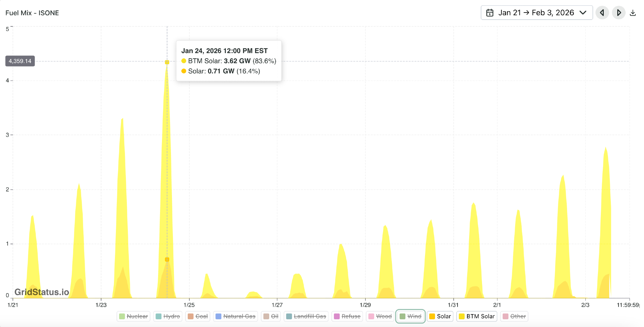Advance to next date range arrow
Image resolution: width=644 pixels, height=327 pixels.
tap(619, 13)
